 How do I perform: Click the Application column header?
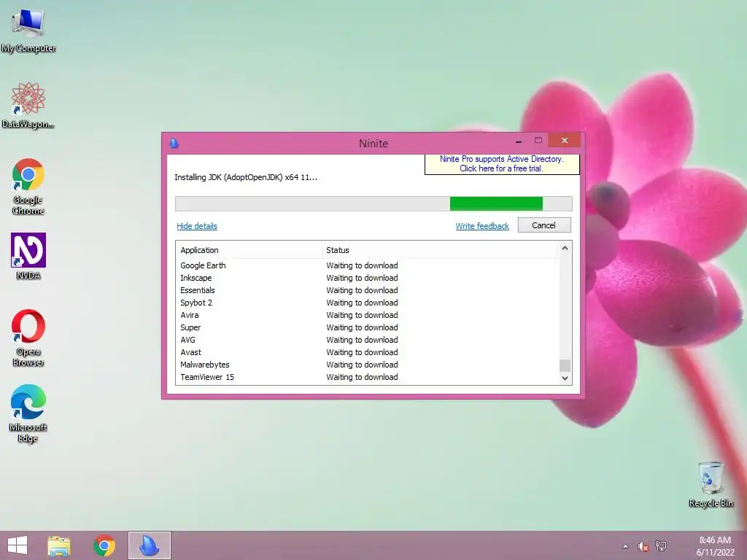249,250
